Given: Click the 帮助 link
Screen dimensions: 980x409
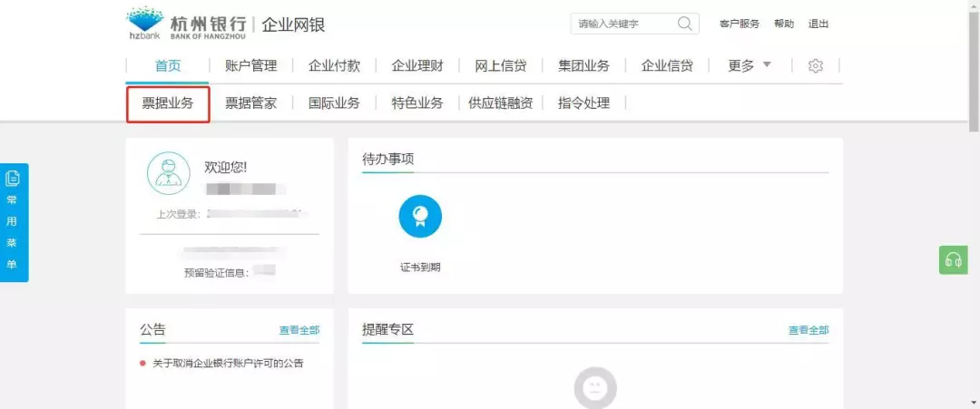Looking at the screenshot, I should [x=784, y=24].
